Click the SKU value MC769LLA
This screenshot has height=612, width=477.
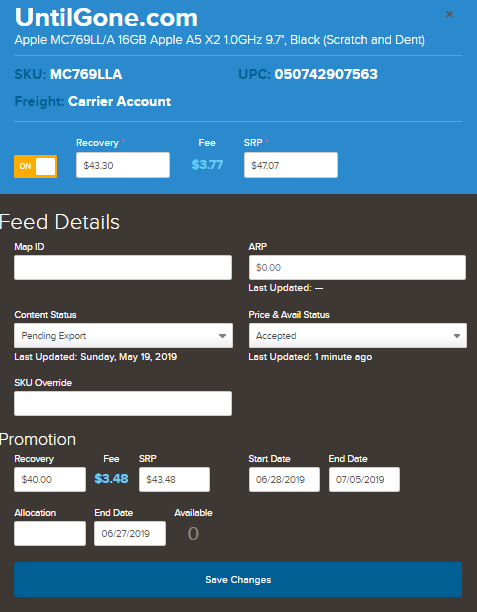pyautogui.click(x=86, y=74)
